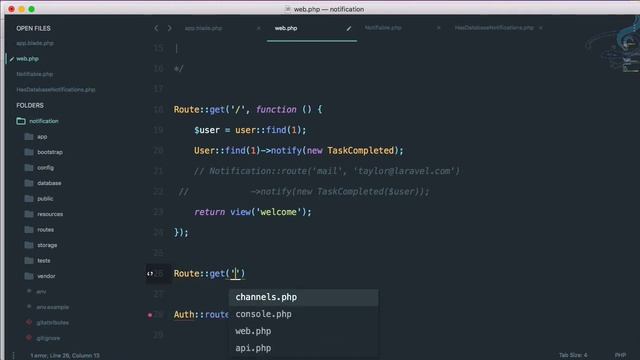Go to next tab using forward arrow

[169, 28]
